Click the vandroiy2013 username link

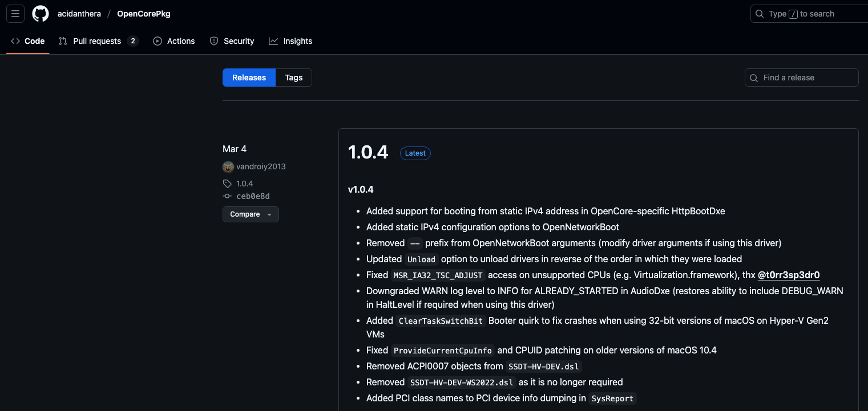point(261,167)
